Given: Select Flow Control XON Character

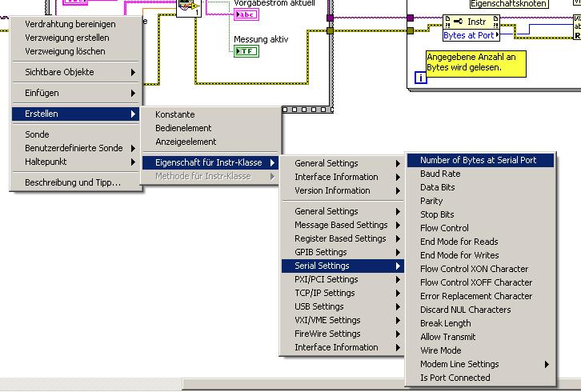Looking at the screenshot, I should tap(481, 269).
